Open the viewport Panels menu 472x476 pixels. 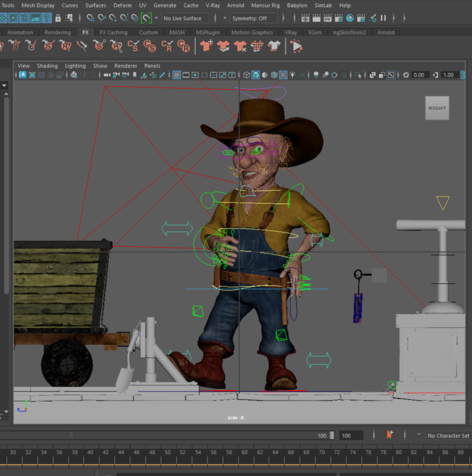pyautogui.click(x=152, y=66)
